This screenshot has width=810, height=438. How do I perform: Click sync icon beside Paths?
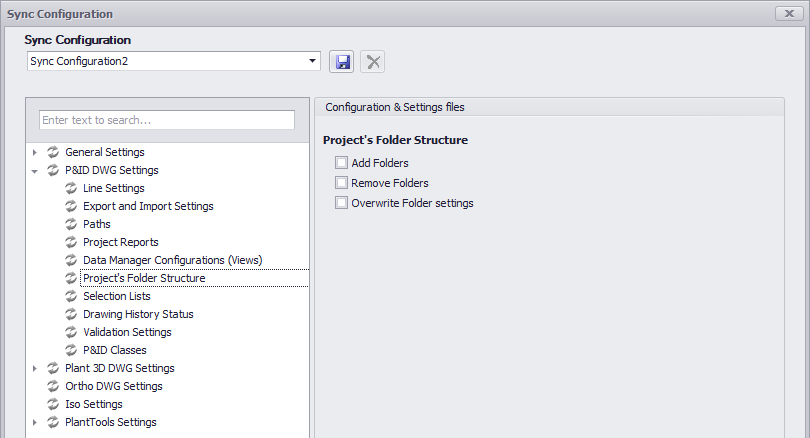(71, 224)
